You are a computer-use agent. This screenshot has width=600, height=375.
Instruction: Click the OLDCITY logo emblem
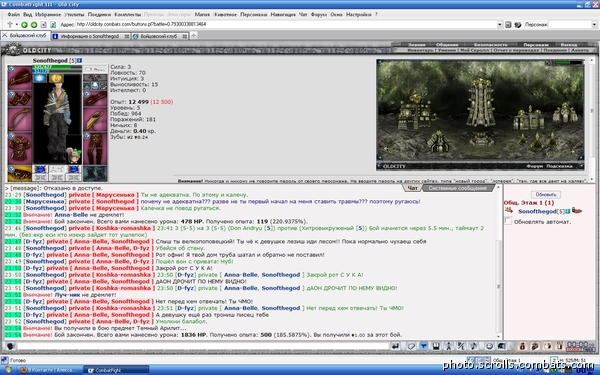tap(13, 50)
